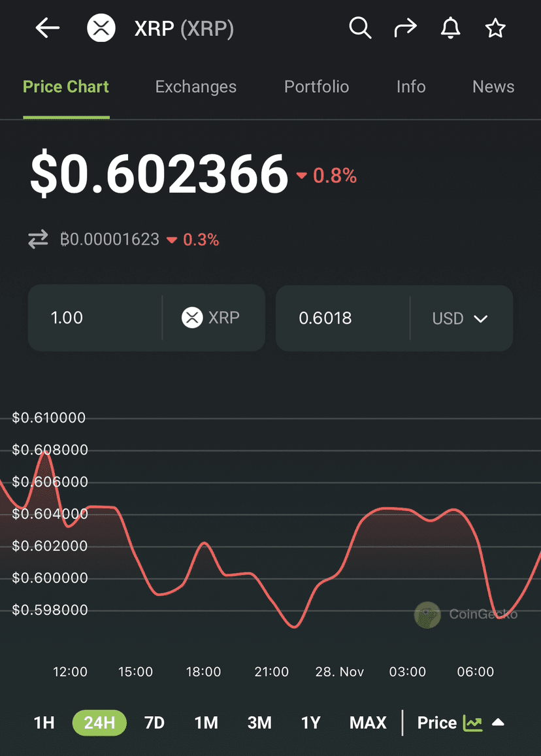This screenshot has height=756, width=541.
Task: Open search with the magnifier icon
Action: click(360, 27)
